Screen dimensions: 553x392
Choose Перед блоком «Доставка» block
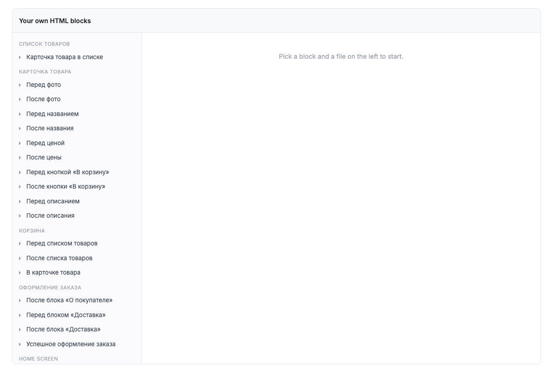pyautogui.click(x=66, y=315)
